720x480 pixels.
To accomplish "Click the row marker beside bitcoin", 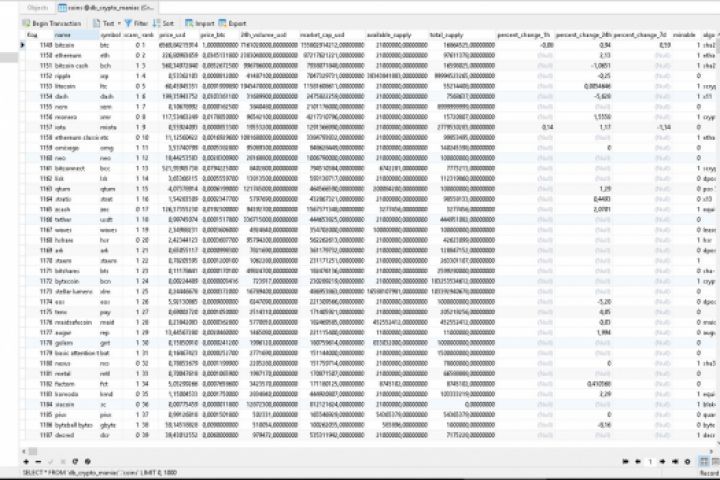I will [22, 45].
